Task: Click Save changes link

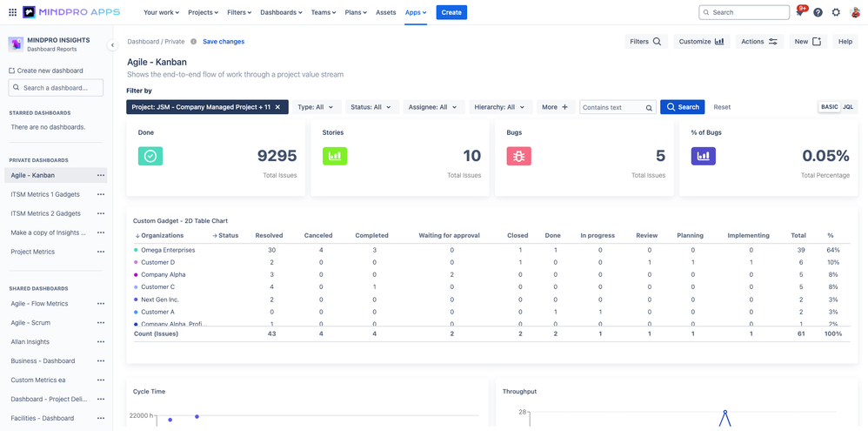Action: pyautogui.click(x=224, y=42)
